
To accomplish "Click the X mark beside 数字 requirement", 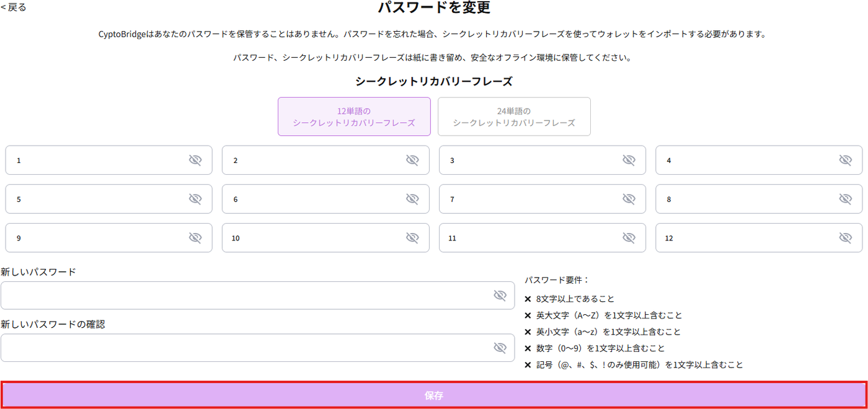I will pyautogui.click(x=528, y=348).
